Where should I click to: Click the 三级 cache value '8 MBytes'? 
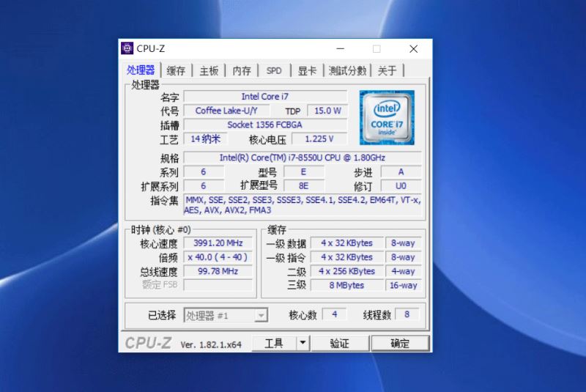coord(346,285)
